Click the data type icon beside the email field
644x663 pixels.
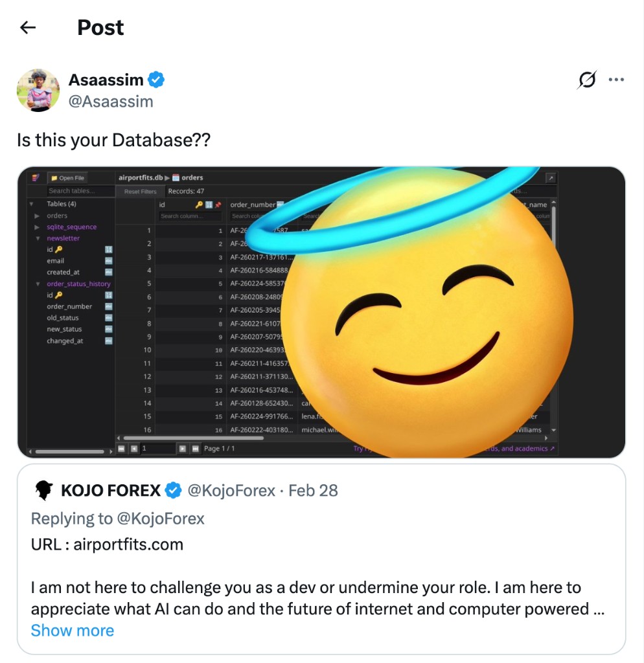108,261
